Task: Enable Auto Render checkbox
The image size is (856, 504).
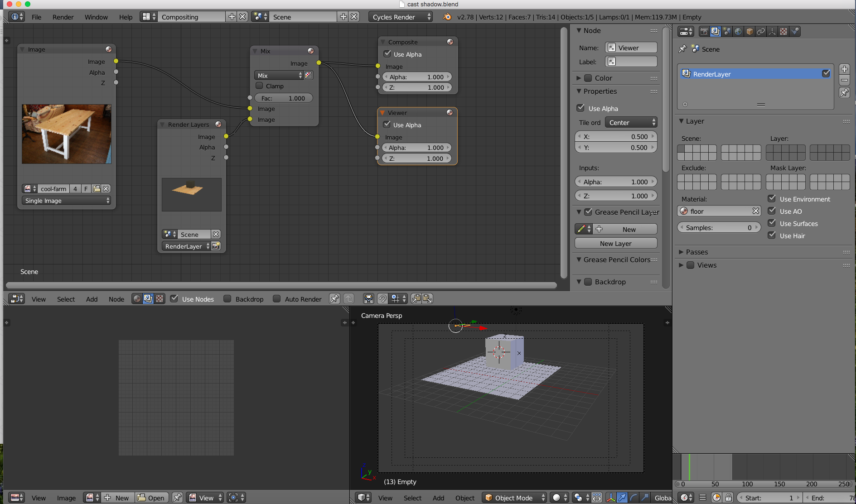Action: click(276, 299)
